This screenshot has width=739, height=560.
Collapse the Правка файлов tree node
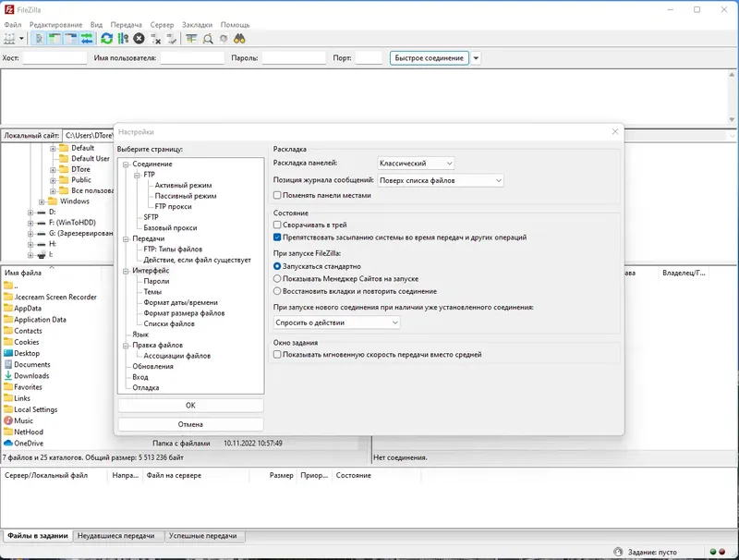click(126, 346)
